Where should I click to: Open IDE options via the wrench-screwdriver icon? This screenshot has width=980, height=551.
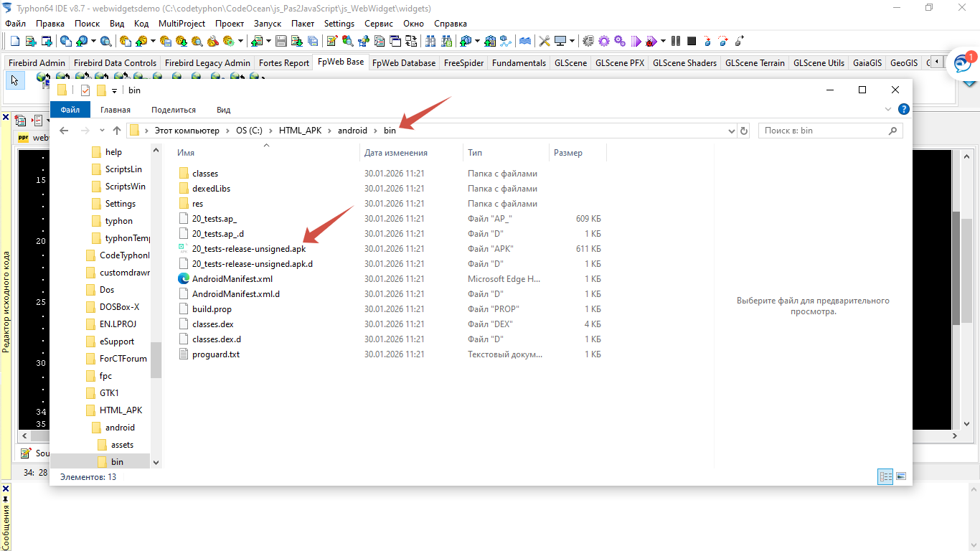click(x=545, y=41)
